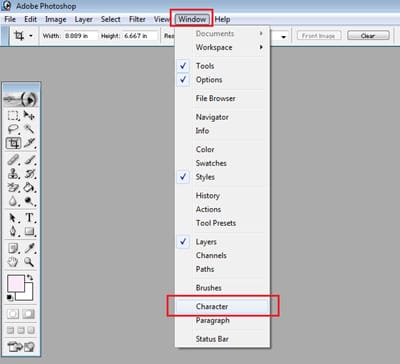Image resolution: width=400 pixels, height=364 pixels.
Task: Select the Crop tool in toolbox
Action: click(13, 143)
